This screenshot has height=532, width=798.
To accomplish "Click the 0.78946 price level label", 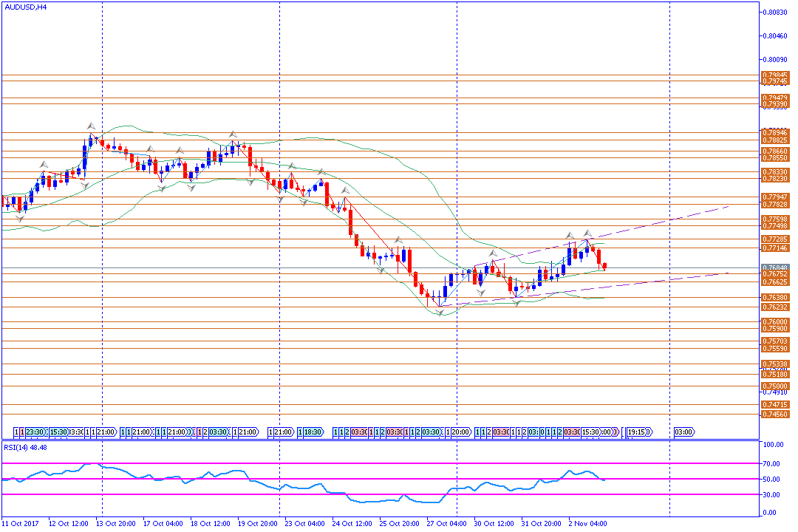I will tap(775, 133).
